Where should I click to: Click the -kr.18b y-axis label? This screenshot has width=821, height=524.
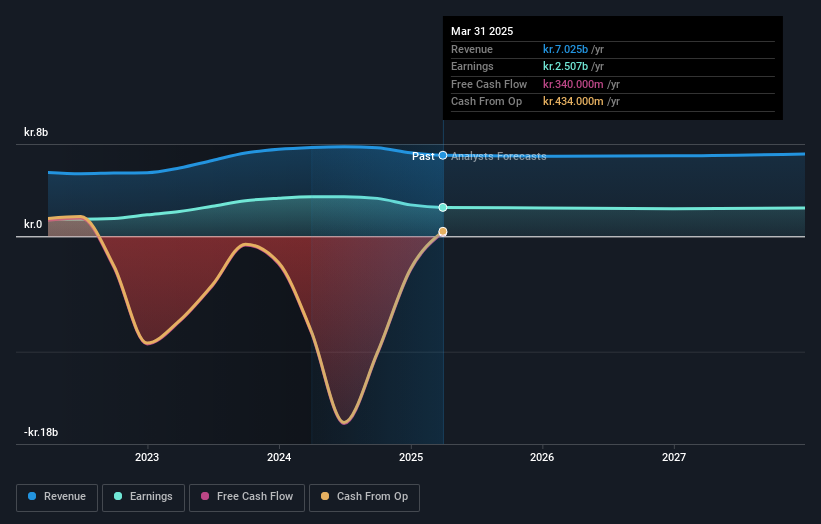pos(41,432)
